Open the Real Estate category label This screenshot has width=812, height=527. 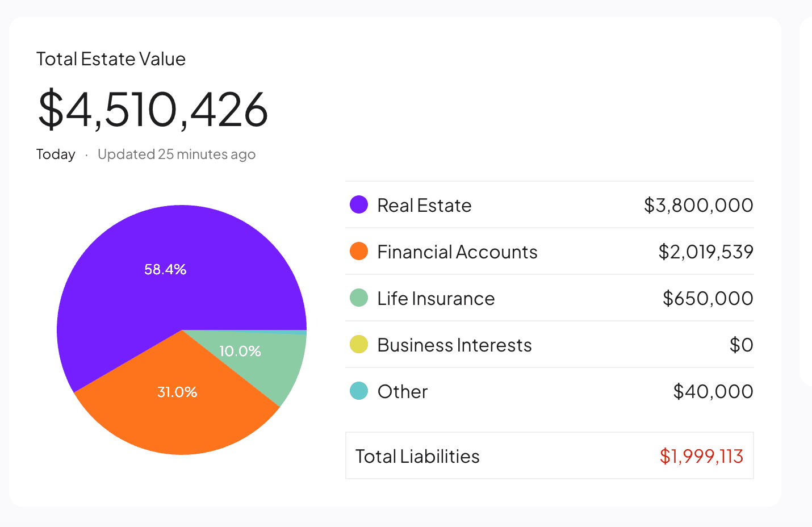pyautogui.click(x=424, y=205)
